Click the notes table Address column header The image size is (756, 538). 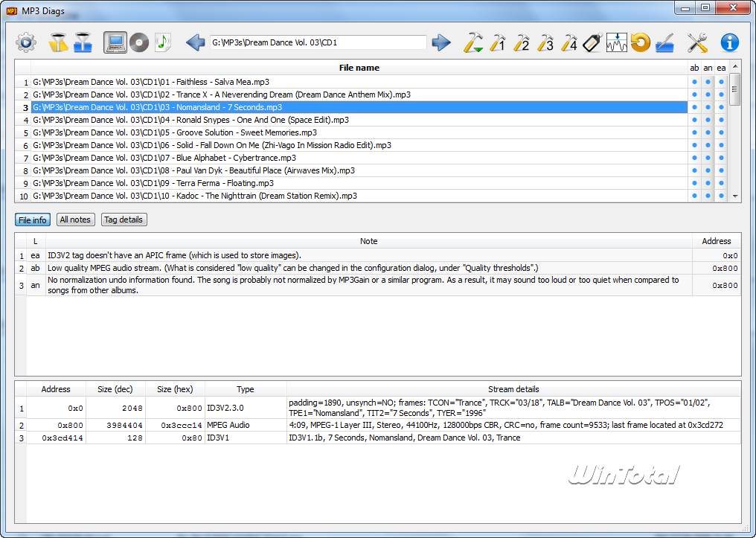[x=717, y=241]
